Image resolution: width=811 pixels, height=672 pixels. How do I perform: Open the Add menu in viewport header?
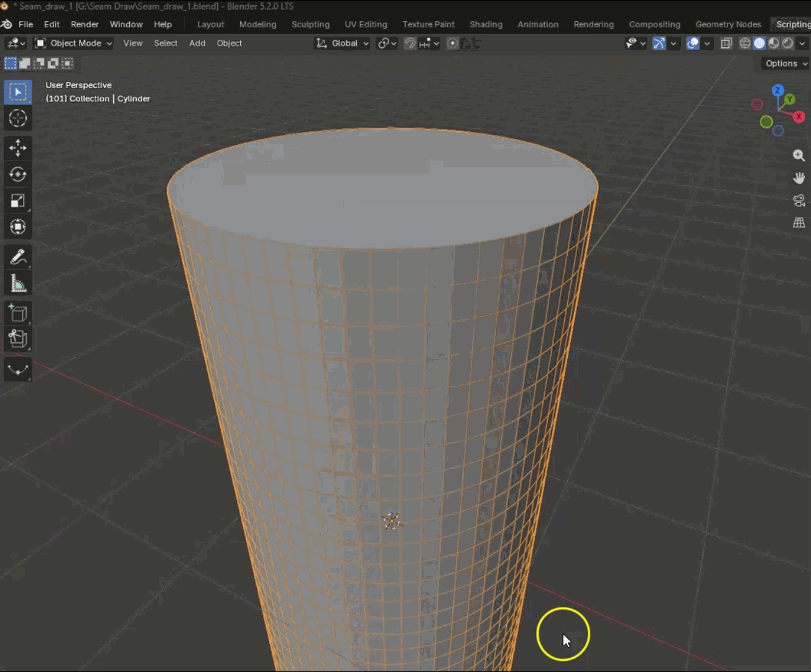[x=197, y=43]
